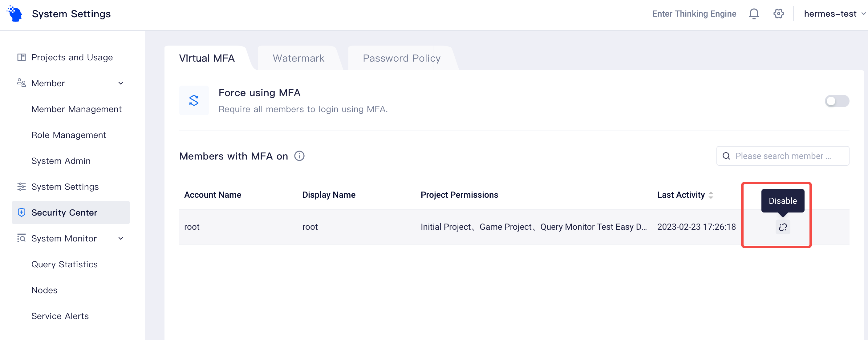
Task: Collapse the System Monitor section chevron
Action: 121,239
